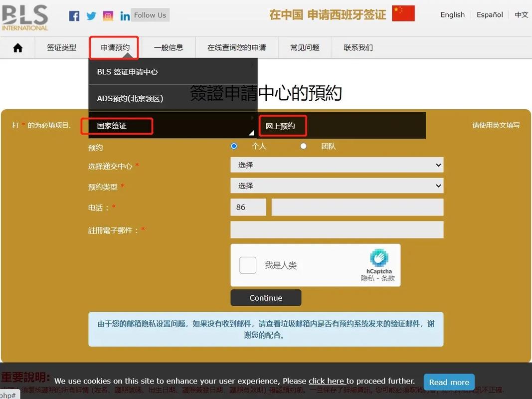Open the 签证类型 menu

61,47
